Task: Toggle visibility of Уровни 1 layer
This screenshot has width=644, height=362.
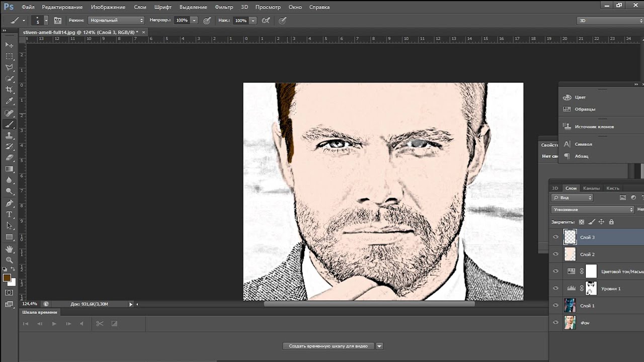Action: (x=555, y=289)
